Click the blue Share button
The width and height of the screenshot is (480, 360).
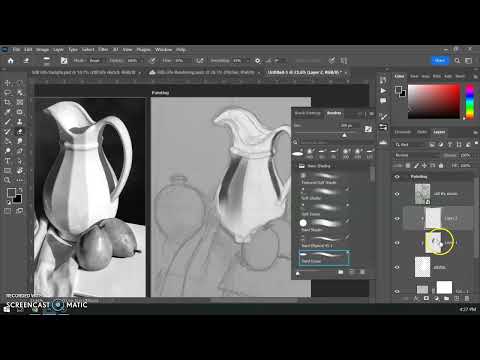coord(440,60)
